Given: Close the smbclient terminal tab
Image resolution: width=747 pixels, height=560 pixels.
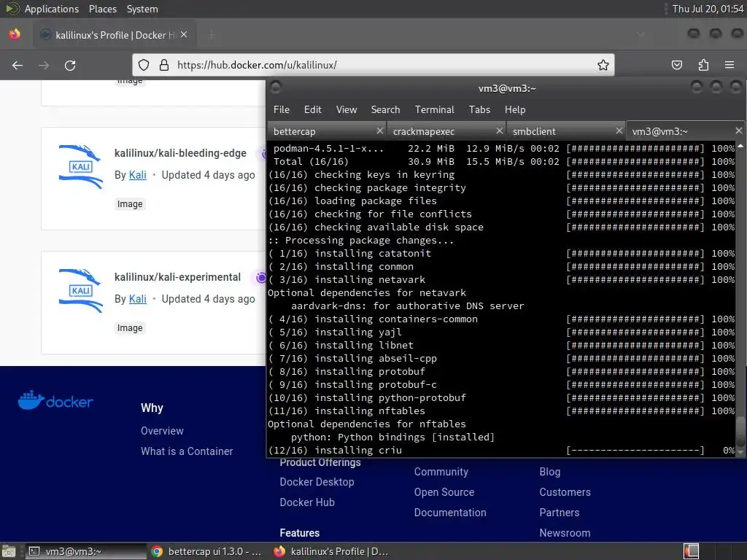Looking at the screenshot, I should pos(619,131).
